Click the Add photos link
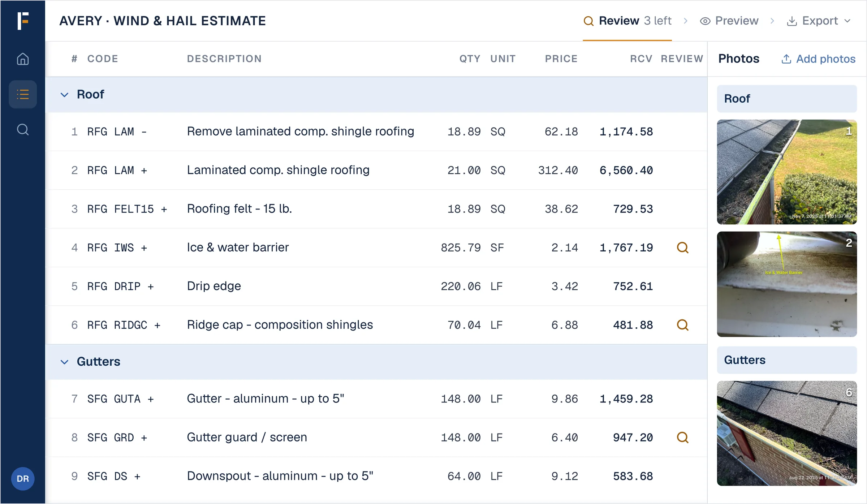 pos(818,59)
